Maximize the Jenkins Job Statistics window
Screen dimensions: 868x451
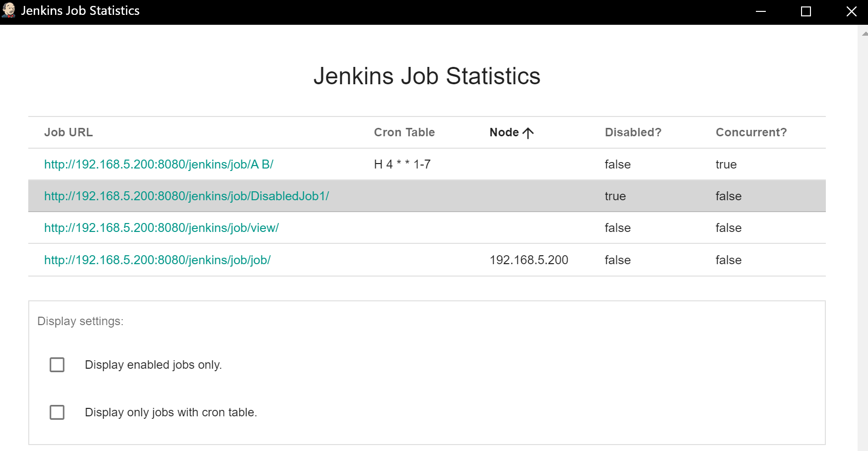806,11
